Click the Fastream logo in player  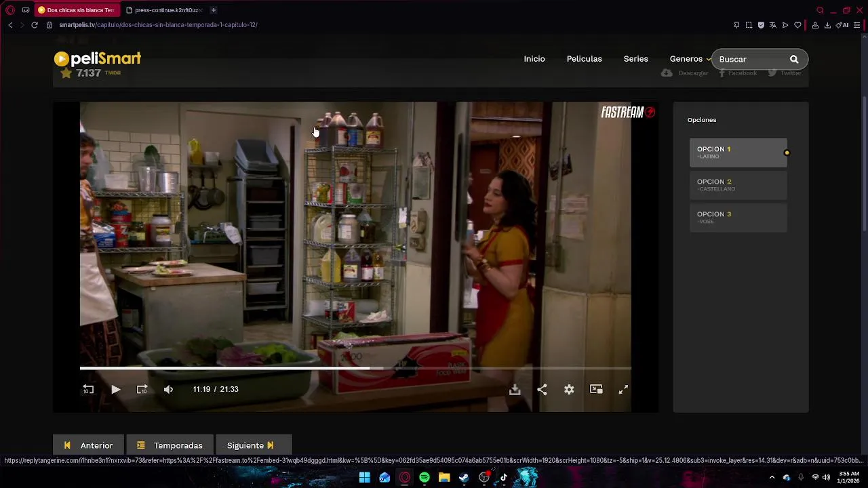(x=628, y=113)
